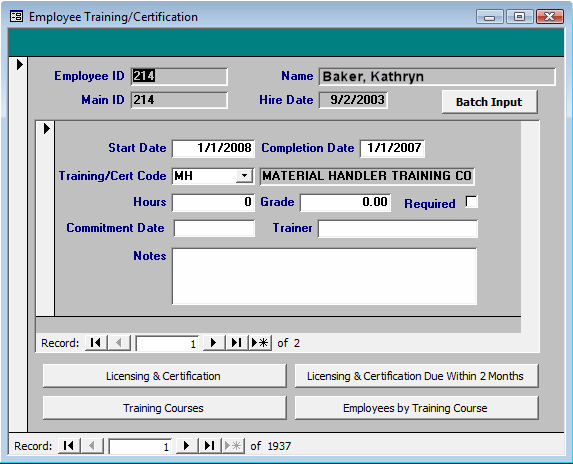The image size is (573, 464).
Task: Go to first training record in subform
Action: coord(96,343)
